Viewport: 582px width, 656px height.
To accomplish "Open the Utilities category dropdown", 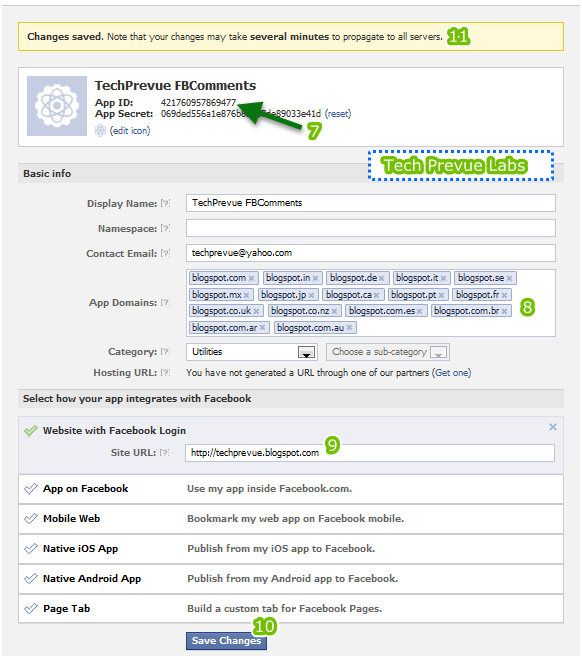I will 251,352.
